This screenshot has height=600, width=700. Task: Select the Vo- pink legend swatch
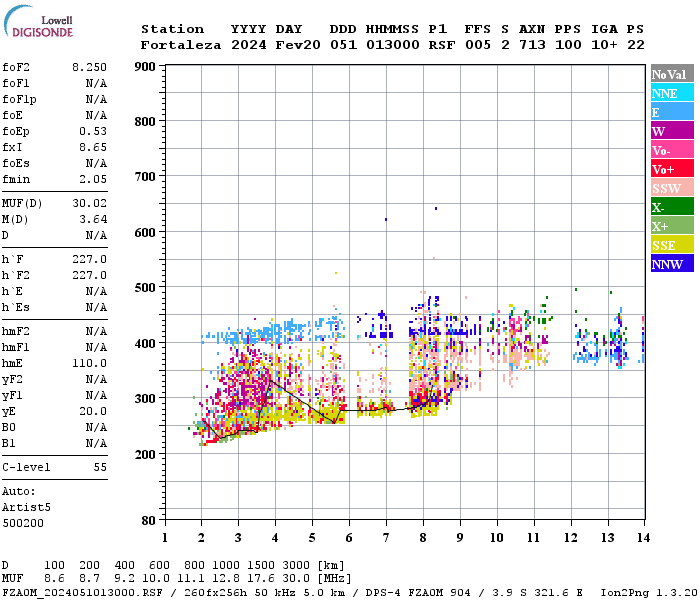tap(672, 150)
